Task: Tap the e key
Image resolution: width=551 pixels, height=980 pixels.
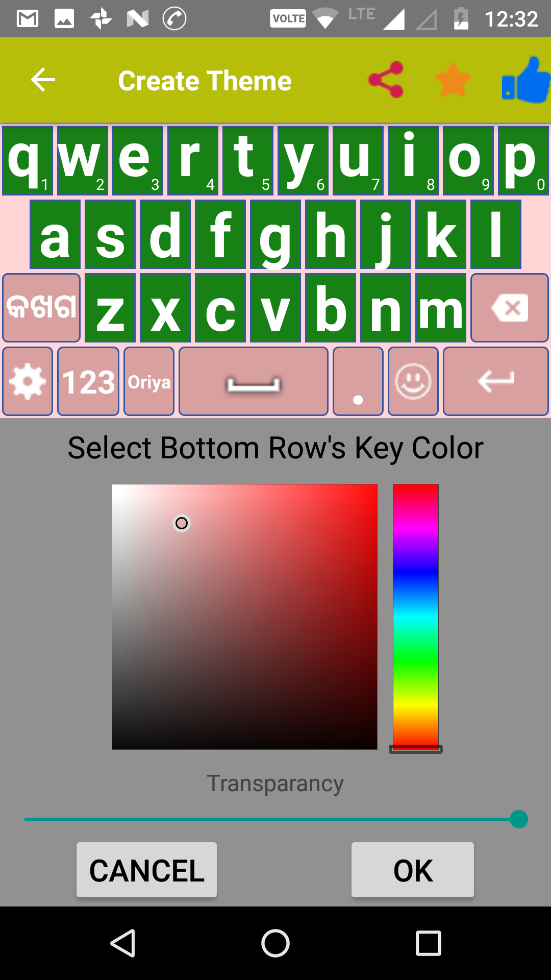Action: point(138,161)
